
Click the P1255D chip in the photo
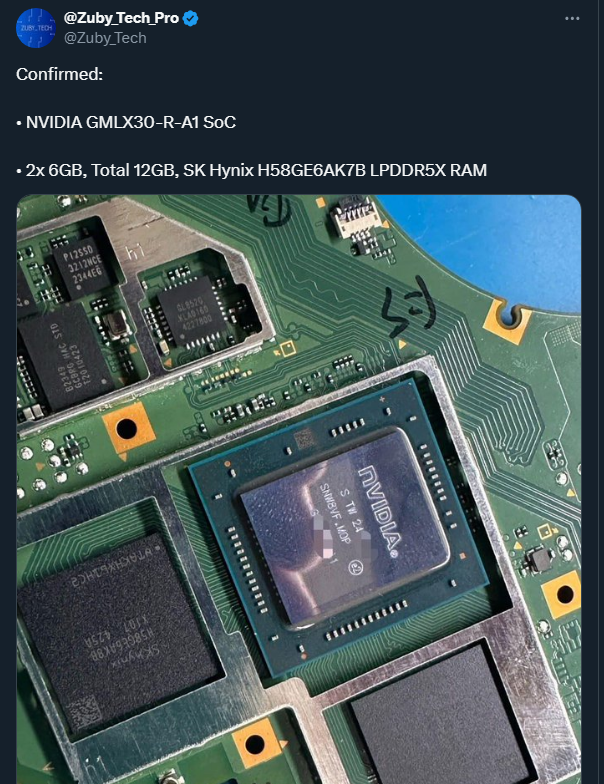(82, 269)
